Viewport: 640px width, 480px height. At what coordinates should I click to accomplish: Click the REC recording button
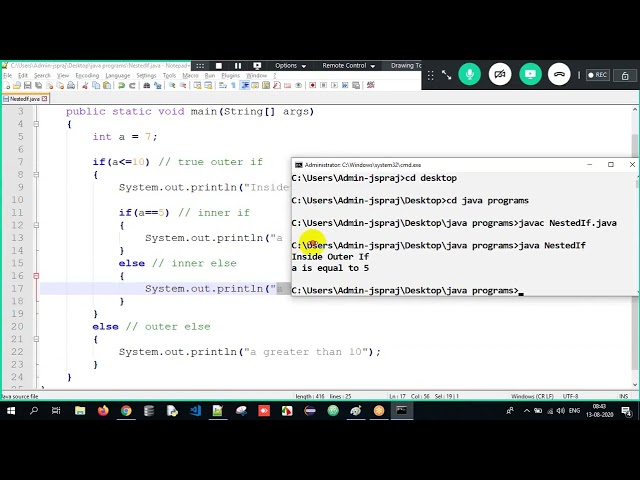598,75
